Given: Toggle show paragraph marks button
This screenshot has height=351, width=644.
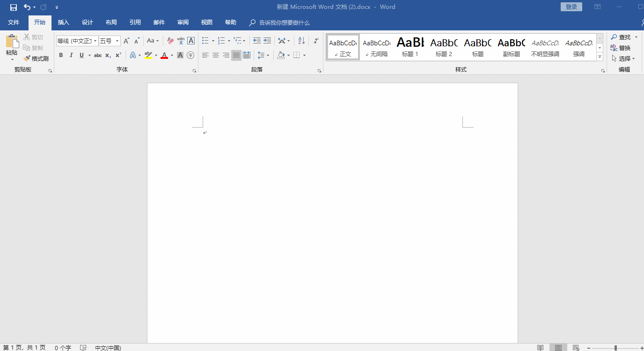Looking at the screenshot, I should coord(316,41).
